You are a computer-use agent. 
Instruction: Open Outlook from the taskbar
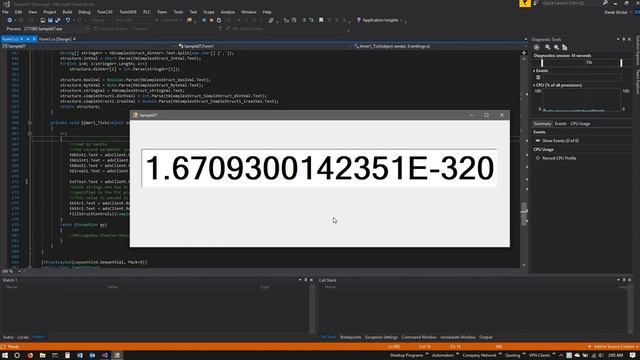pos(92,356)
